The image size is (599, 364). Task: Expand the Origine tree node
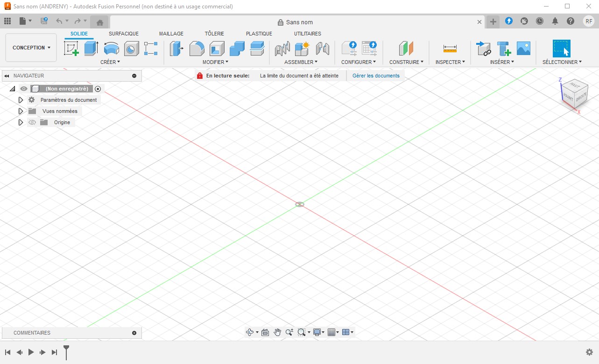pyautogui.click(x=21, y=122)
